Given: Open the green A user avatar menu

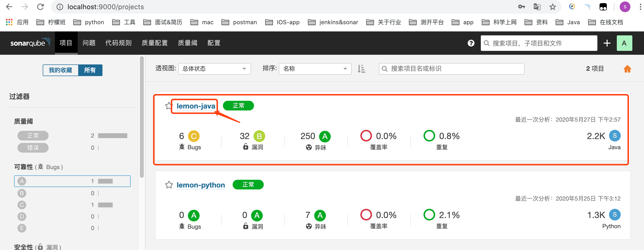Looking at the screenshot, I should 624,43.
